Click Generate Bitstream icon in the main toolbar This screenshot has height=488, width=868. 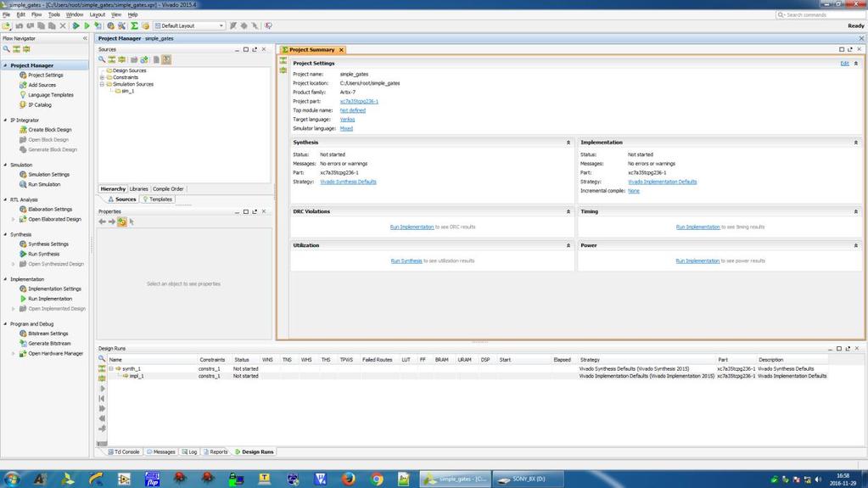tap(98, 25)
